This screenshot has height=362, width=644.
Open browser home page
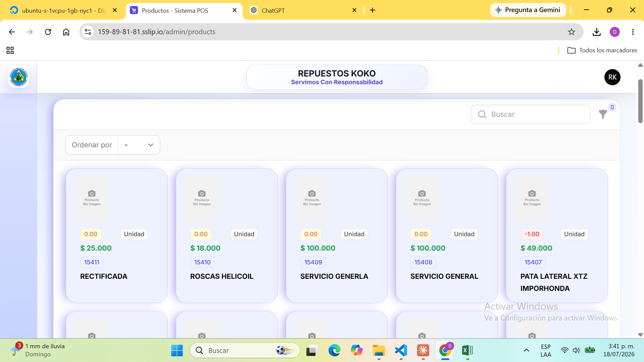coord(66,32)
